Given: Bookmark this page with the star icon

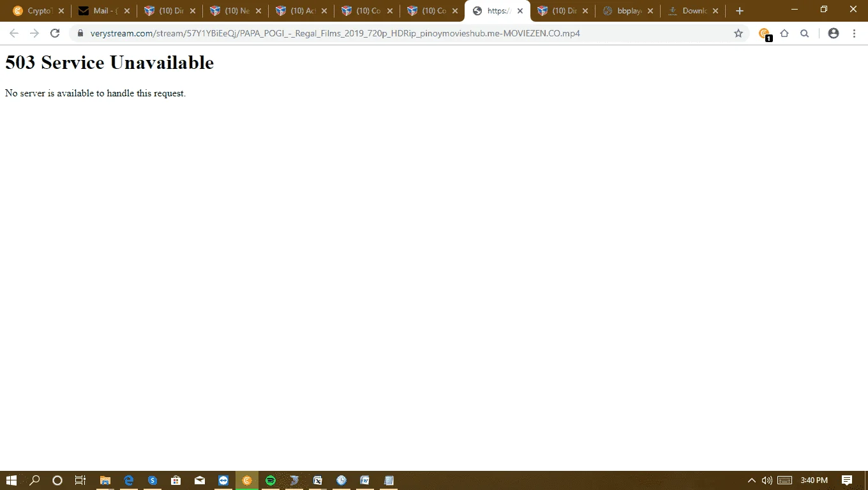Looking at the screenshot, I should 738,33.
